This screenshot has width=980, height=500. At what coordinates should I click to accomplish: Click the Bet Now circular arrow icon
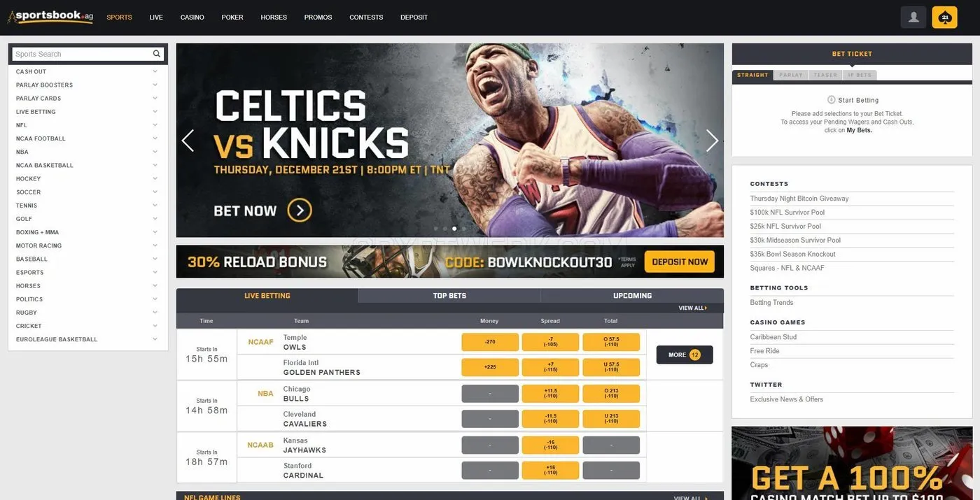pos(300,210)
